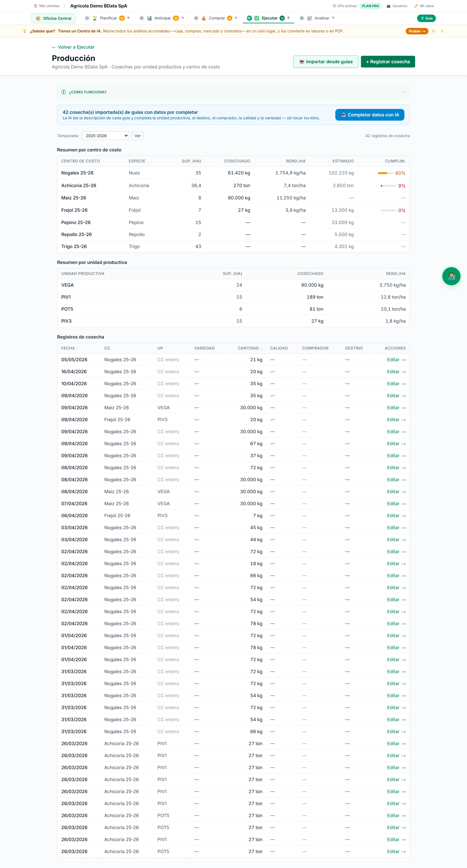This screenshot has height=868, width=467.
Task: Click the Anticipar bar chart icon
Action: point(149,18)
